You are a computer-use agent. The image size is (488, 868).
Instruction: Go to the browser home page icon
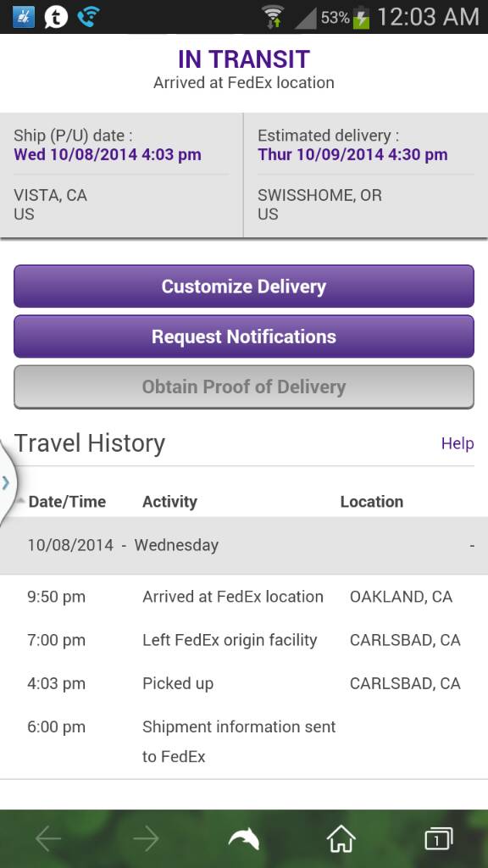[341, 839]
